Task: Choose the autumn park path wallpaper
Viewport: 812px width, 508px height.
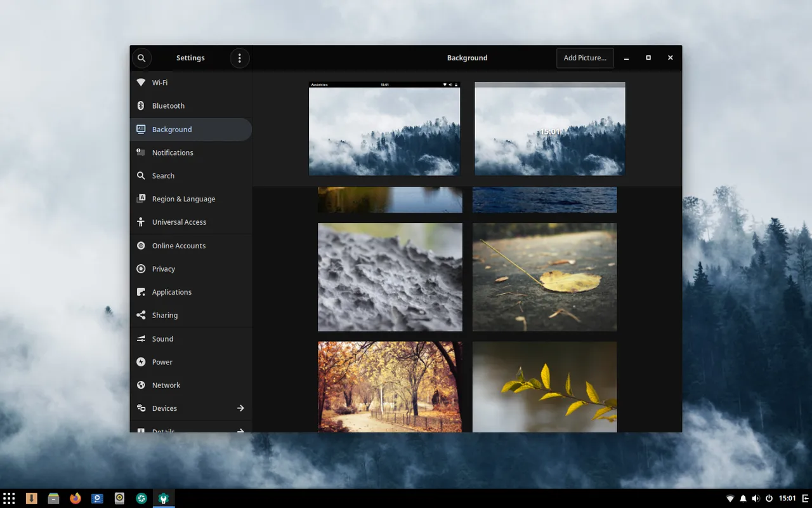Action: tap(390, 387)
